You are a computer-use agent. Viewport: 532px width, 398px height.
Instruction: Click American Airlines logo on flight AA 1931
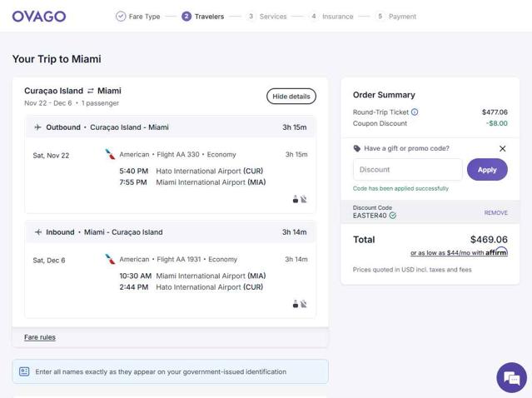(x=110, y=259)
